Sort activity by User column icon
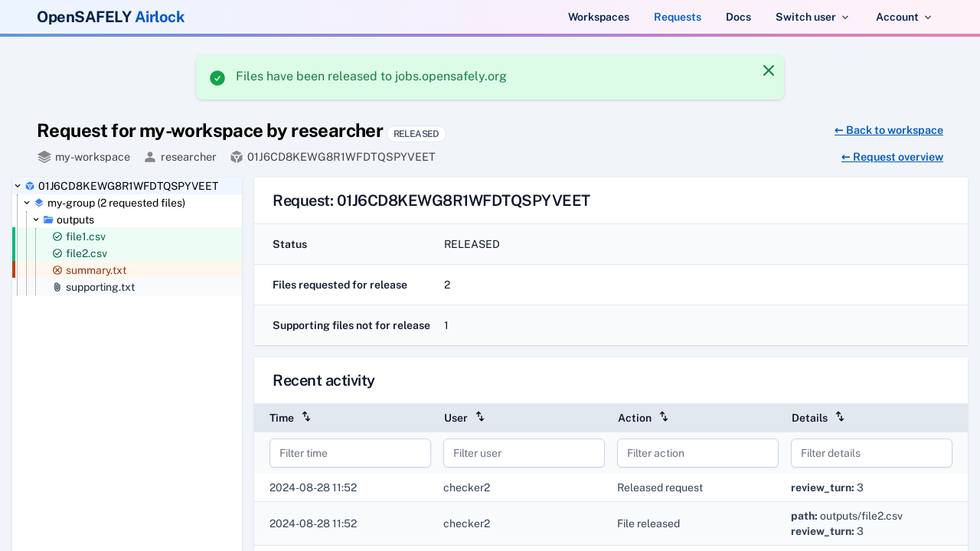The width and height of the screenshot is (980, 551). click(x=480, y=417)
